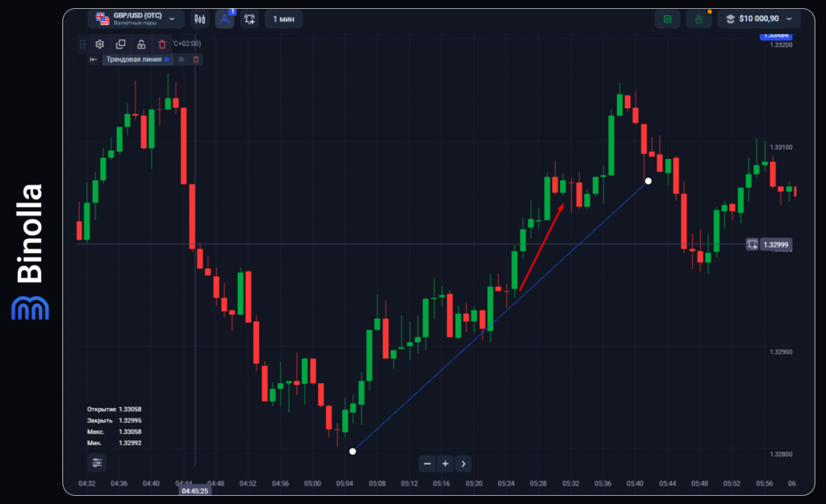
Task: Zoom in the chart with plus button
Action: tap(445, 464)
